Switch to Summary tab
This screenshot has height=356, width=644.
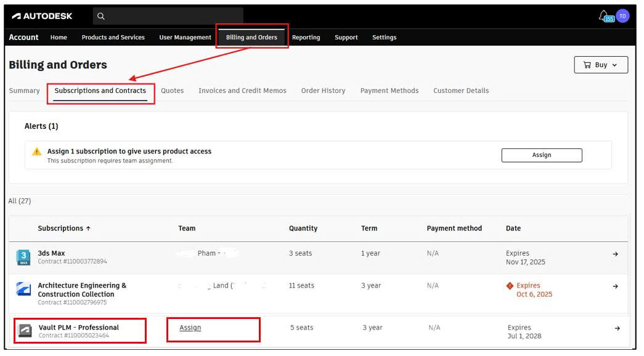(24, 91)
